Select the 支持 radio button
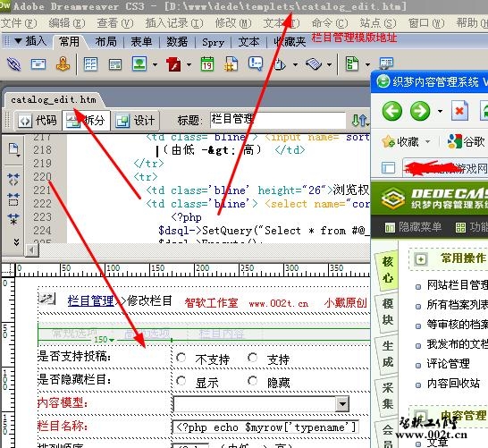The image size is (488, 448). (253, 357)
